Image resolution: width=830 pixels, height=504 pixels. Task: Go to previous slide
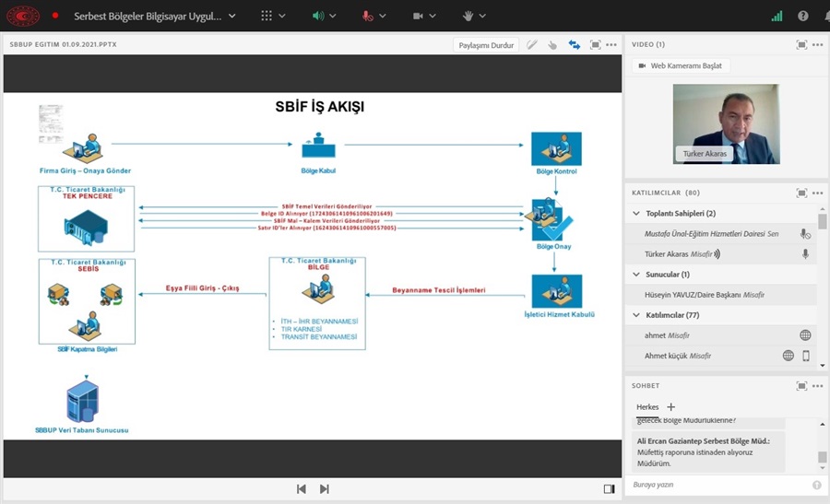click(302, 488)
